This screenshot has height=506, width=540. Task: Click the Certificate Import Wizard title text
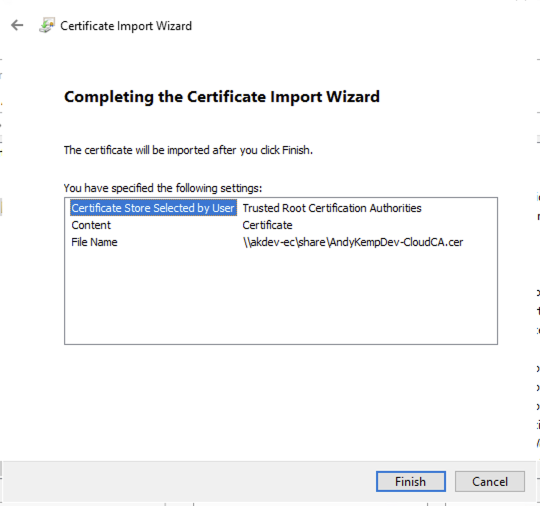coord(126,26)
